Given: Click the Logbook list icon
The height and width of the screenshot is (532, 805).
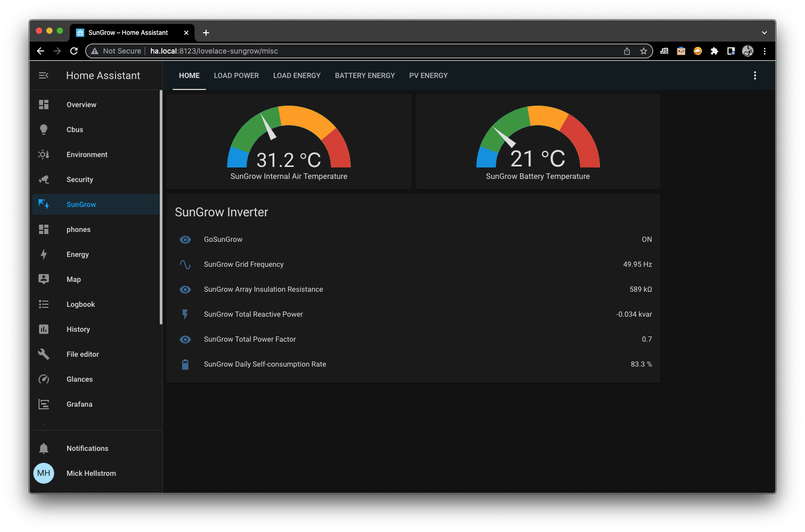Looking at the screenshot, I should [44, 304].
